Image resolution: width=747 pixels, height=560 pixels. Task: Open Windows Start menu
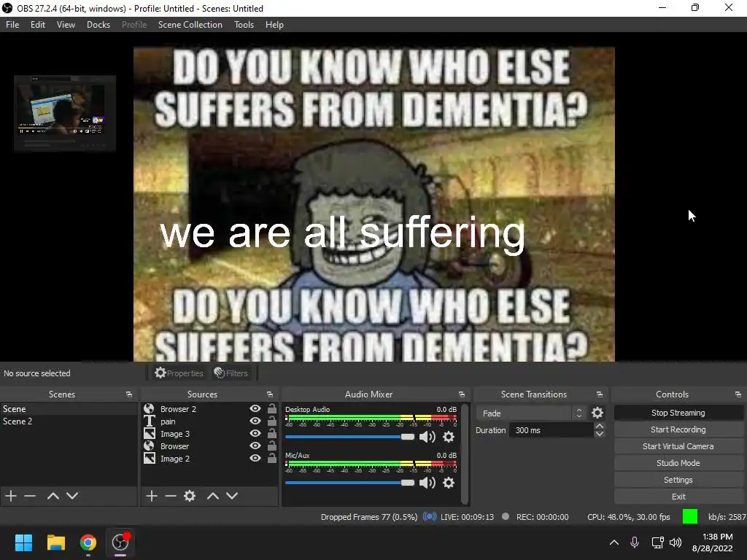pyautogui.click(x=23, y=542)
